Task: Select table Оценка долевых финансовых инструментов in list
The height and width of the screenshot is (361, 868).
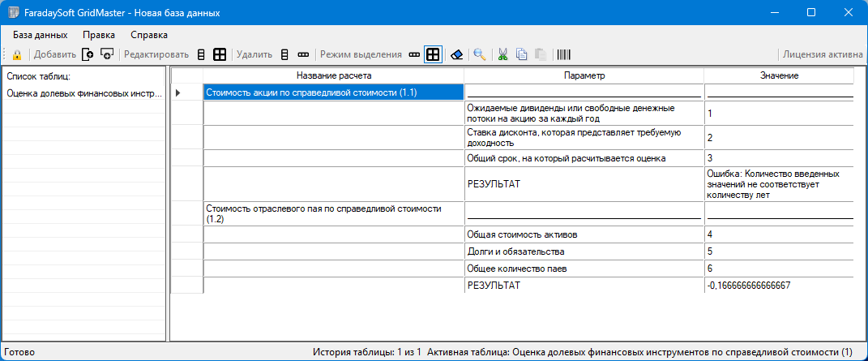Action: (x=79, y=93)
